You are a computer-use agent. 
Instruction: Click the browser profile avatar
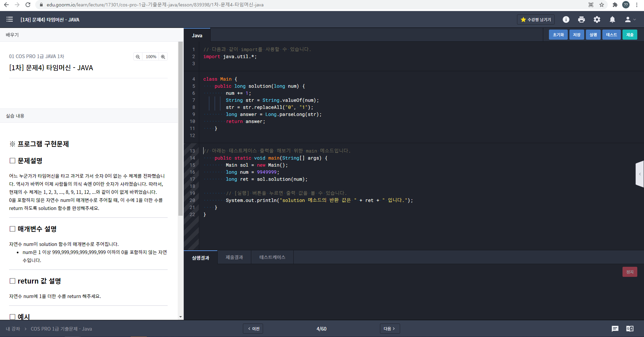(626, 5)
